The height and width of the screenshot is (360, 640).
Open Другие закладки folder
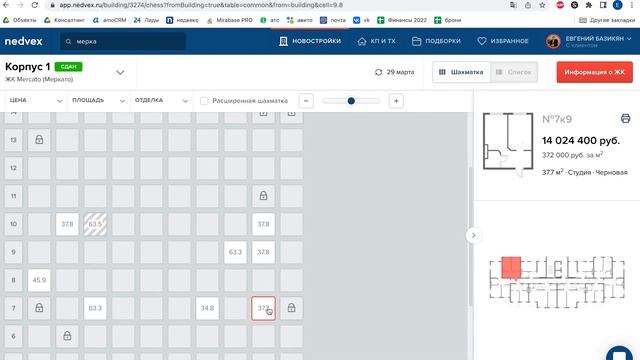click(x=607, y=20)
